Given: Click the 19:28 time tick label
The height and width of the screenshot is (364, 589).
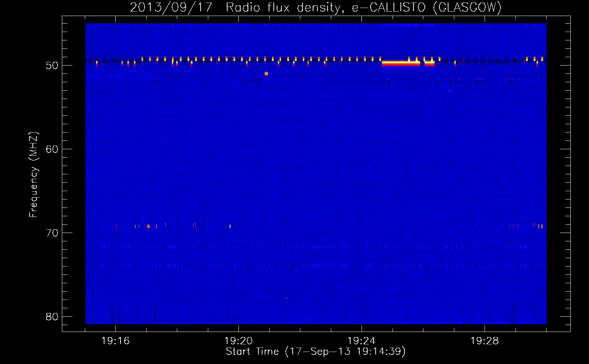Looking at the screenshot, I should [485, 341].
